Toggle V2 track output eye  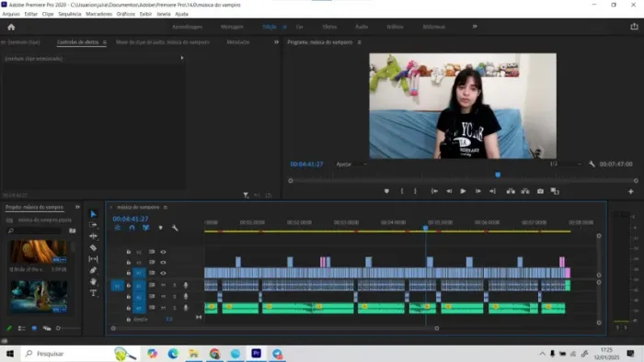163,263
